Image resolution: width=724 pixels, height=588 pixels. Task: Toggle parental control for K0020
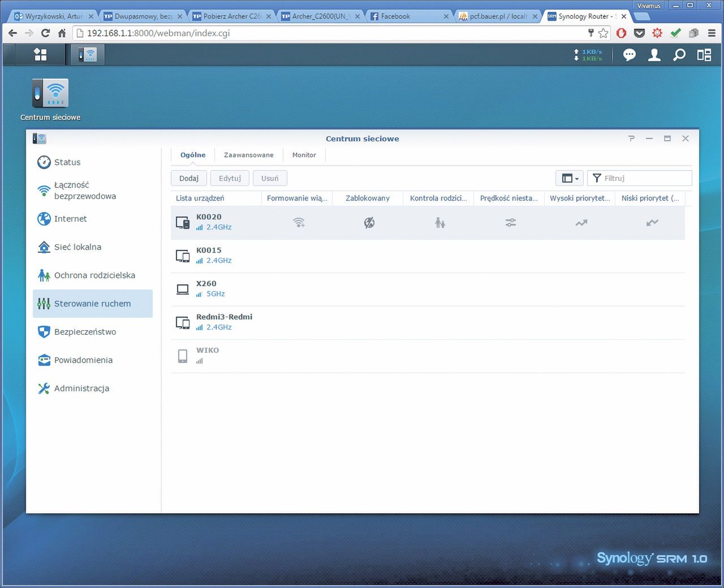440,223
